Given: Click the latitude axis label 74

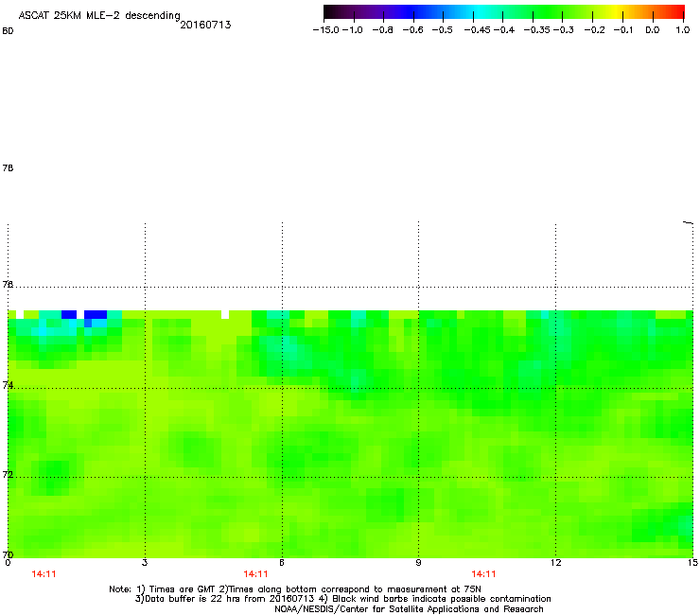Looking at the screenshot, I should tap(8, 385).
